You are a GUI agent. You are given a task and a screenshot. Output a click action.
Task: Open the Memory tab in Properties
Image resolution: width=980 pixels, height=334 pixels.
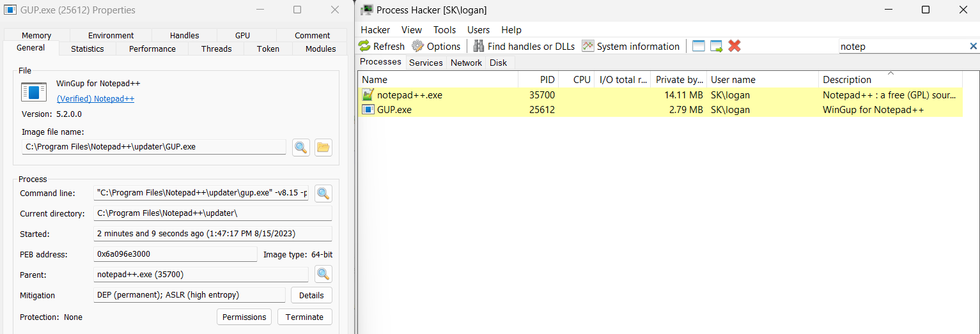(x=36, y=36)
